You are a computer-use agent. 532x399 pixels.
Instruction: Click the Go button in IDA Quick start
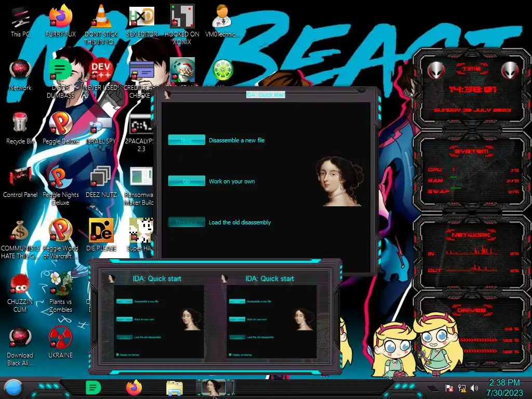coord(187,181)
